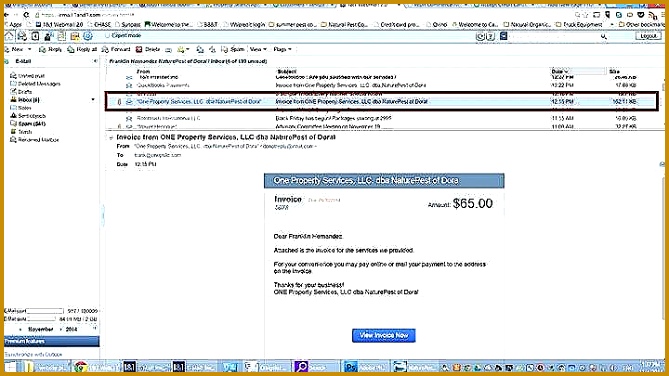Sort messages by the From column
The width and height of the screenshot is (669, 376).
click(x=143, y=71)
